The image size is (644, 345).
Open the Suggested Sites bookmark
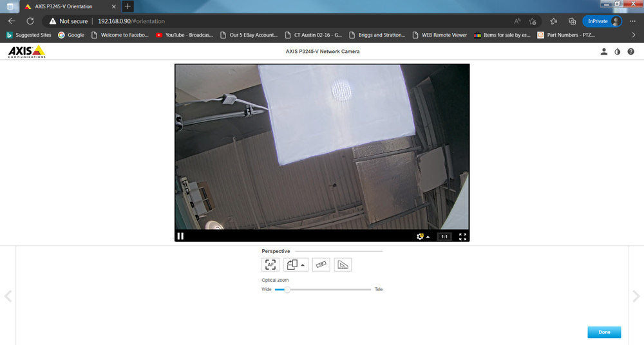coord(29,35)
